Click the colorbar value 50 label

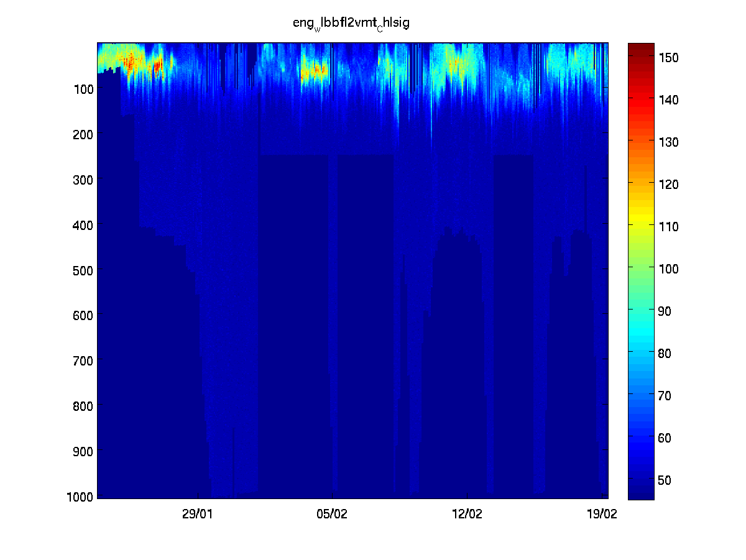(666, 480)
